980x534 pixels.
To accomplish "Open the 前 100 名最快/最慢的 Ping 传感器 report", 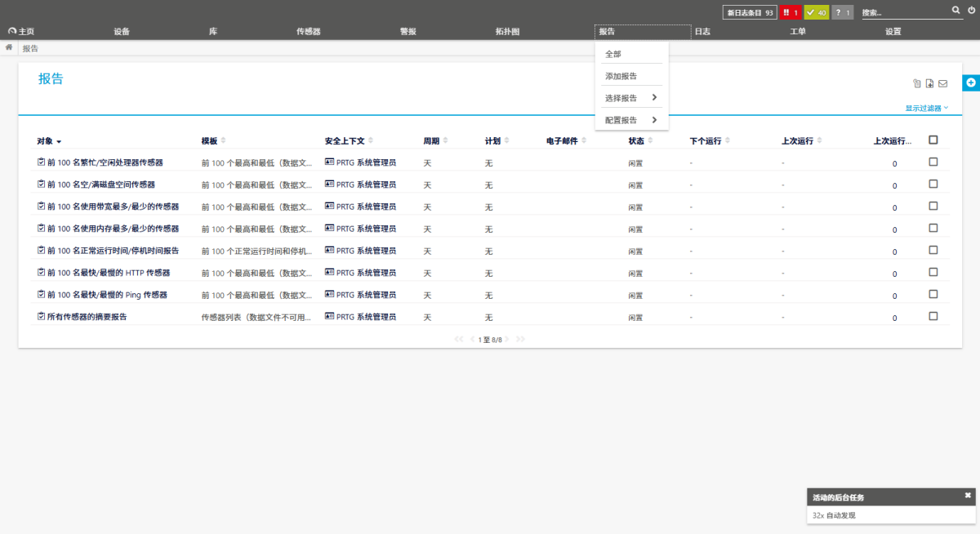I will (x=107, y=295).
